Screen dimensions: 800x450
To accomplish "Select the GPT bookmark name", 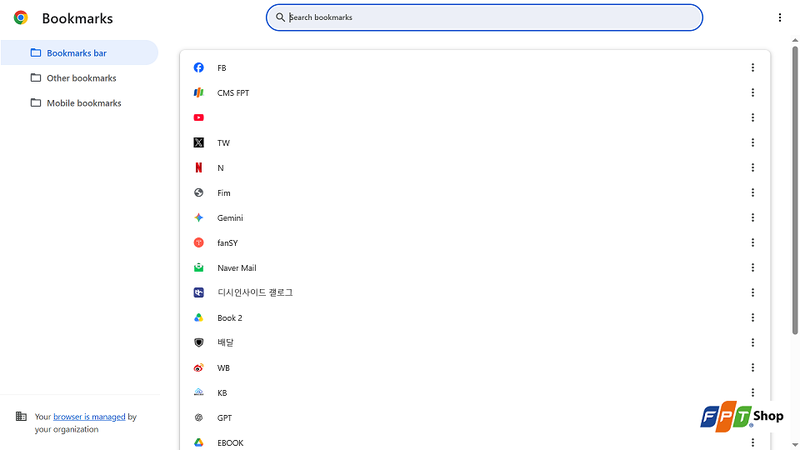I will point(224,418).
